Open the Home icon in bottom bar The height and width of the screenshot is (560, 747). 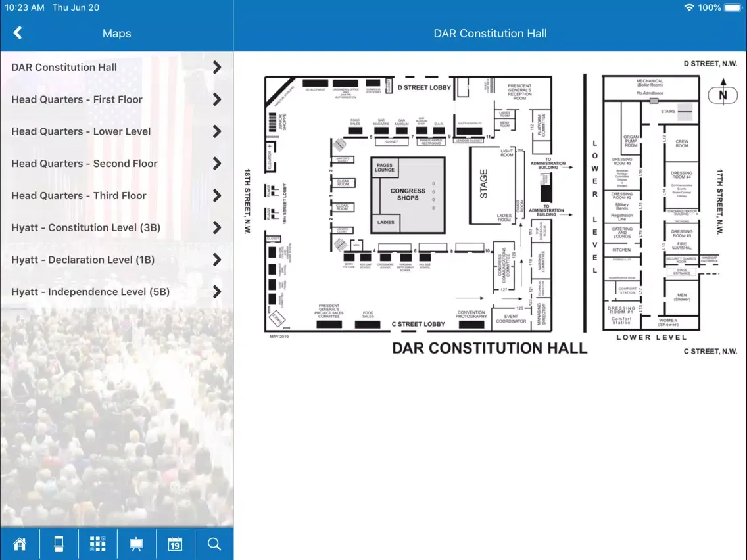(x=20, y=544)
